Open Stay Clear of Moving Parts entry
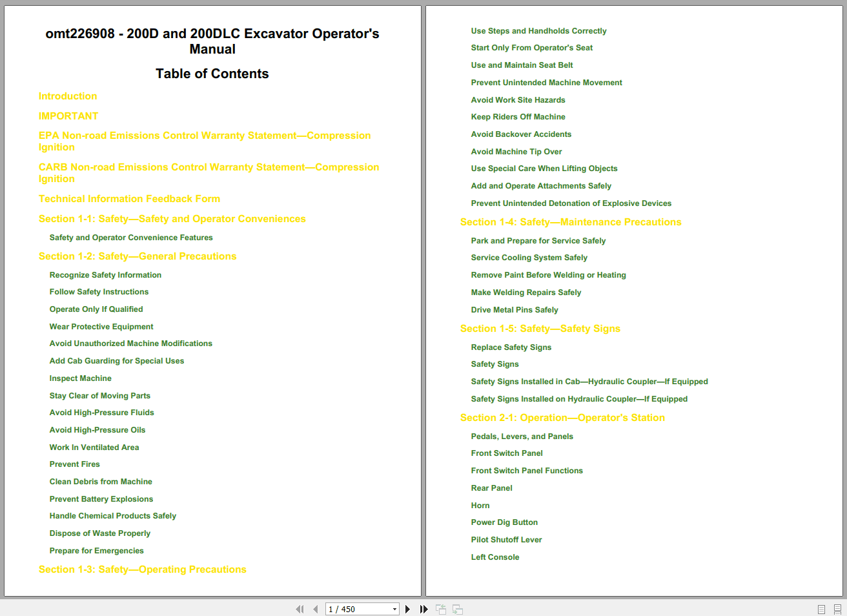847x616 pixels. tap(100, 396)
